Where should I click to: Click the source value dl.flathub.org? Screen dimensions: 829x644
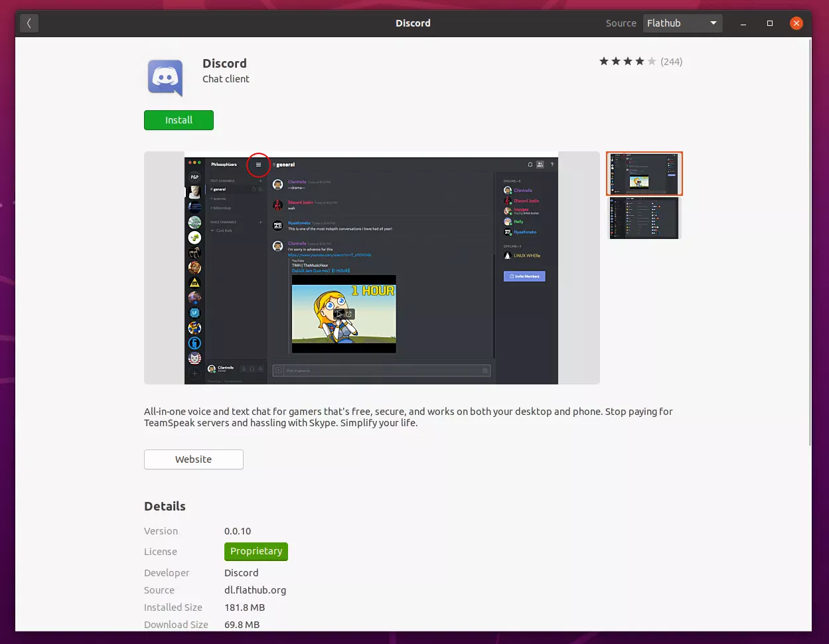point(255,590)
